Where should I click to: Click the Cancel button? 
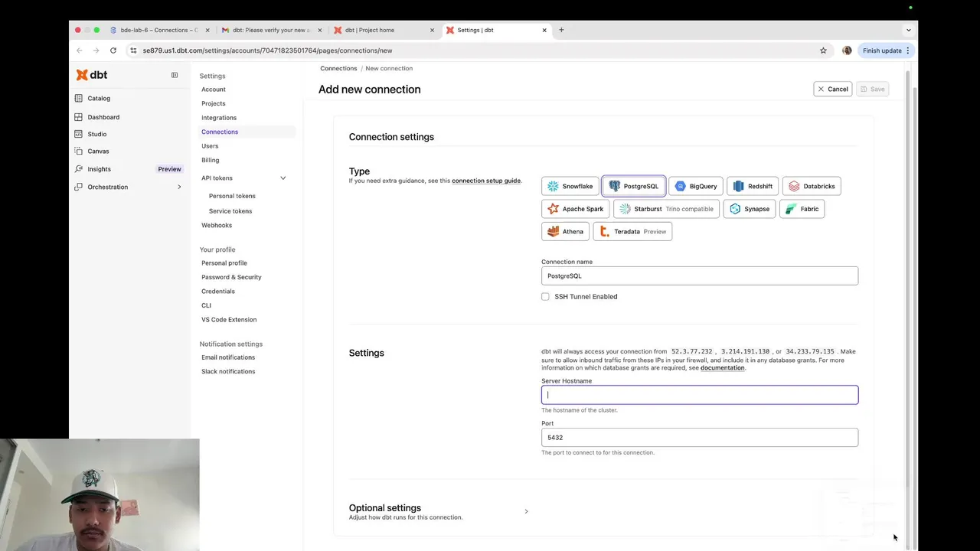pos(832,89)
